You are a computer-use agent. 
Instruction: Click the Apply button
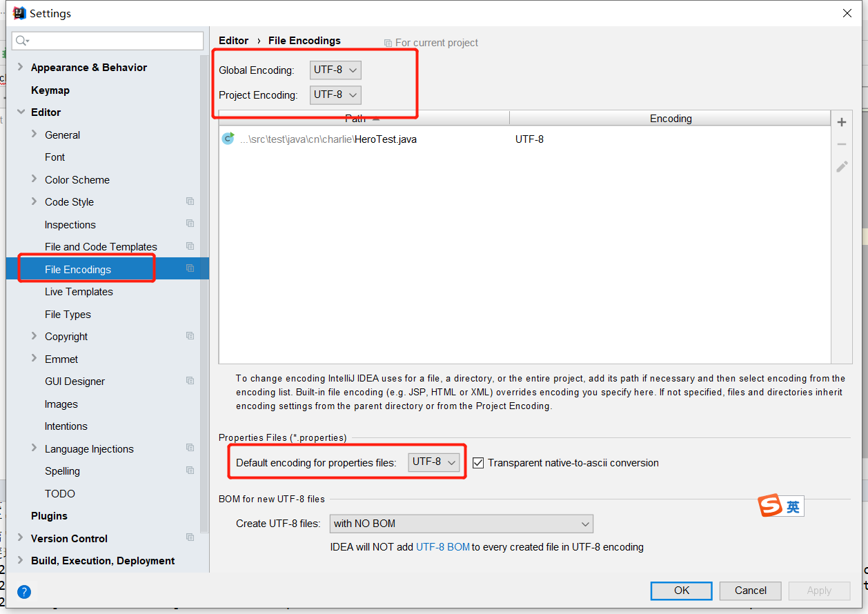[x=819, y=591]
